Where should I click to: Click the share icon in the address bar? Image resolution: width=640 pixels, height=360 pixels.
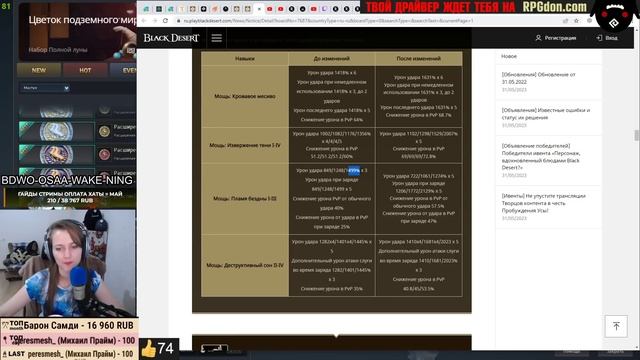565,20
